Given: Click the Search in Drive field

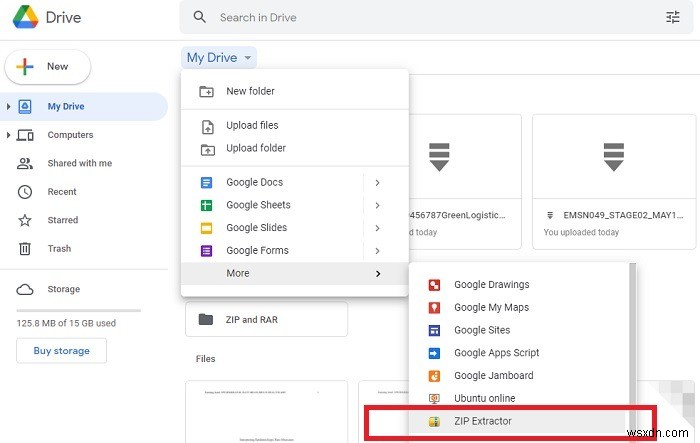Looking at the screenshot, I should [x=437, y=17].
